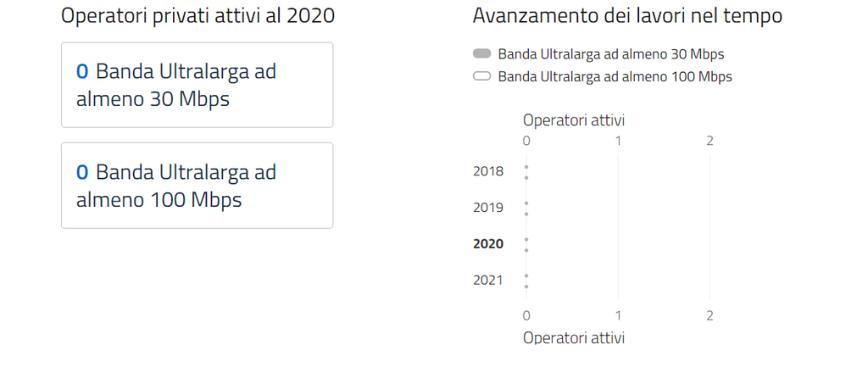Click the bottom 'Operatori attivi' axis title
Image resolution: width=868 pixels, height=373 pixels.
pyautogui.click(x=574, y=337)
